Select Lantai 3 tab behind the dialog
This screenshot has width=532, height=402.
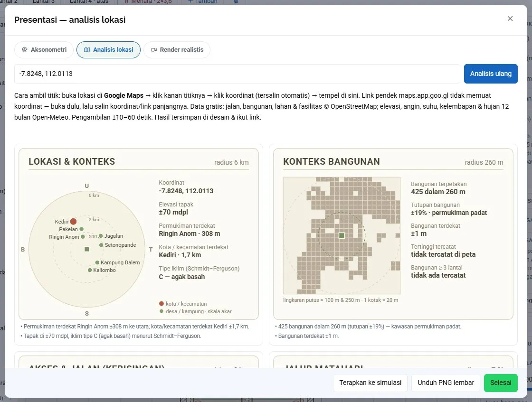pos(43,2)
